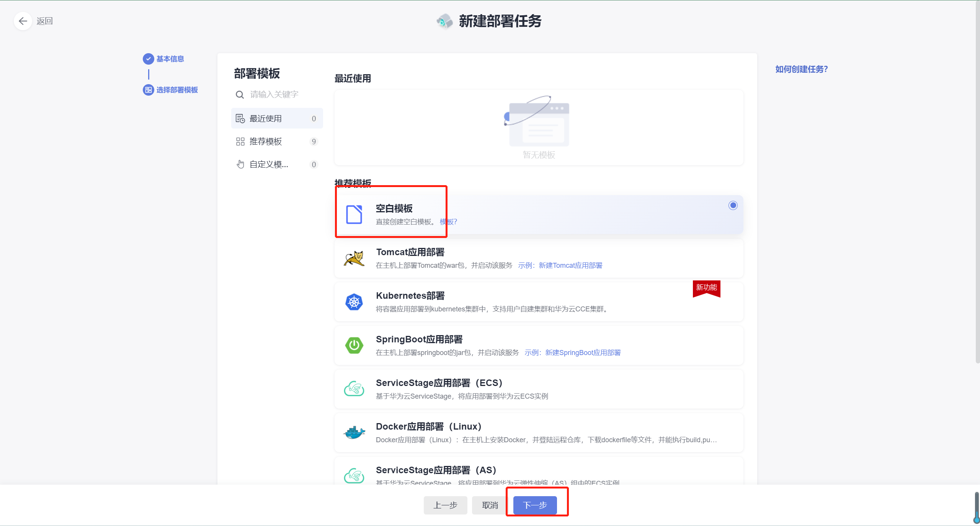Viewport: 980px width, 526px height.
Task: Click the 基本信息 checkmark step icon
Action: coord(148,59)
